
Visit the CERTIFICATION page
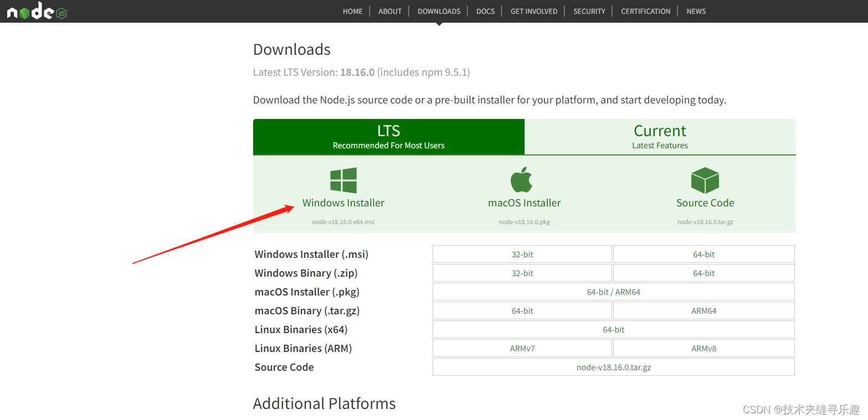646,11
